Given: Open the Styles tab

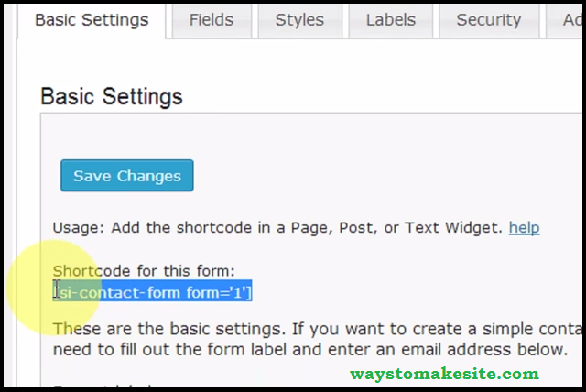Looking at the screenshot, I should click(x=300, y=19).
